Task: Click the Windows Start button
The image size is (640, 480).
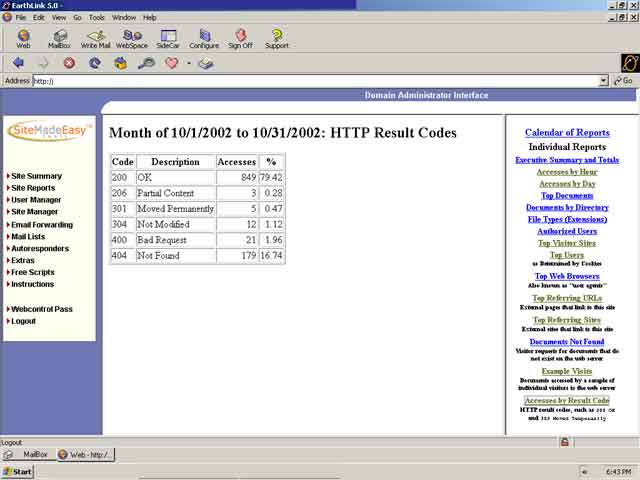Action: [18, 471]
